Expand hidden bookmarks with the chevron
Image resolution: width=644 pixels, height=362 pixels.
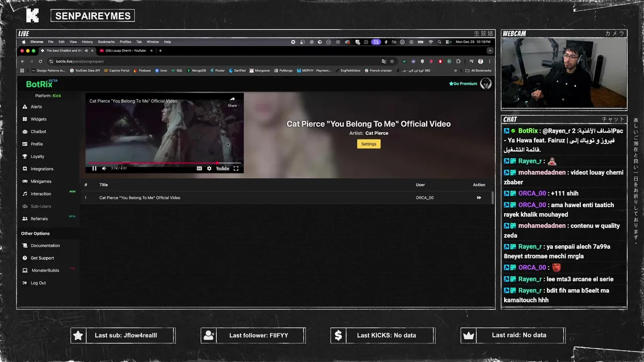coord(456,70)
